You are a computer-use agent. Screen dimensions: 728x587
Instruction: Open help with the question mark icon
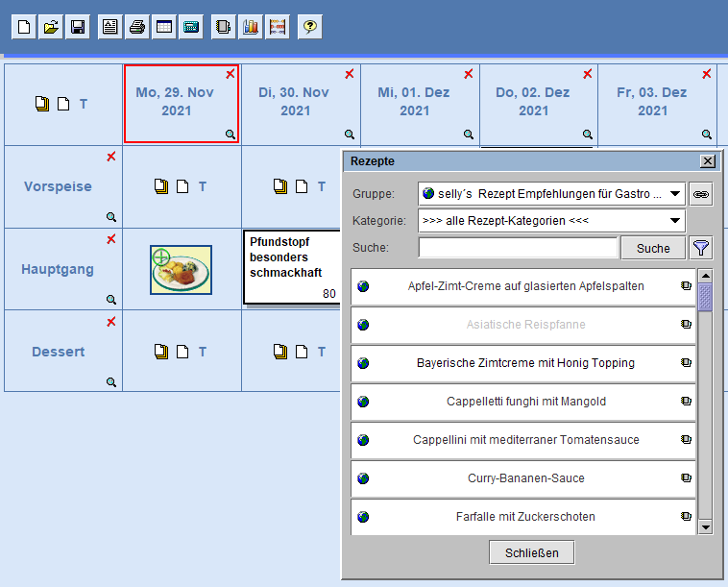pos(309,27)
